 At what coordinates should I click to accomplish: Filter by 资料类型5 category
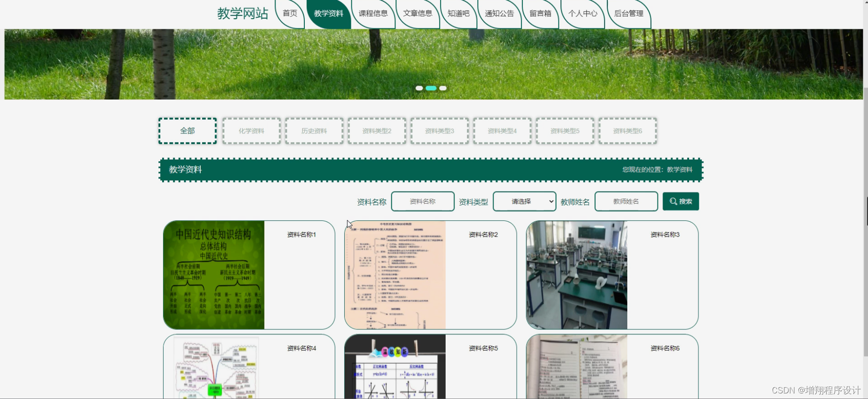(x=565, y=131)
